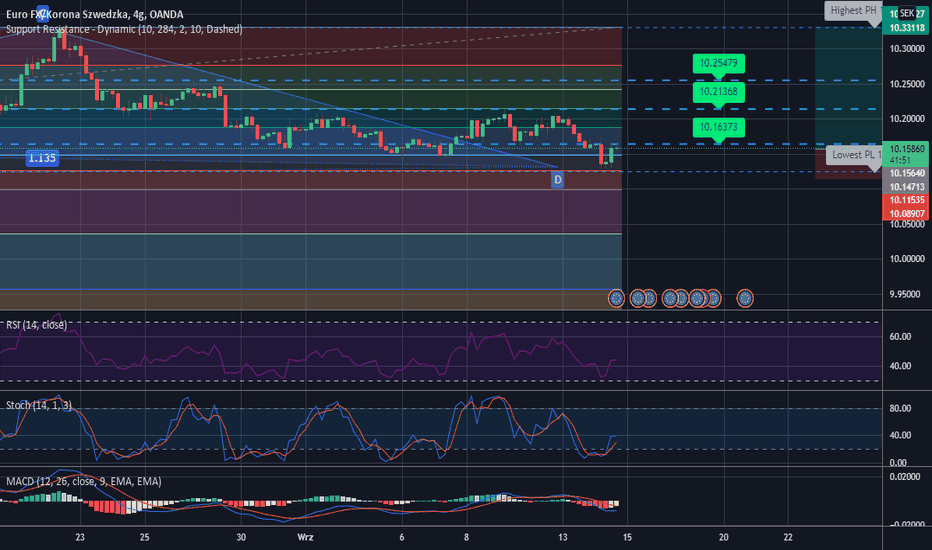Click date 13 on time axis
The width and height of the screenshot is (932, 550).
tap(562, 537)
